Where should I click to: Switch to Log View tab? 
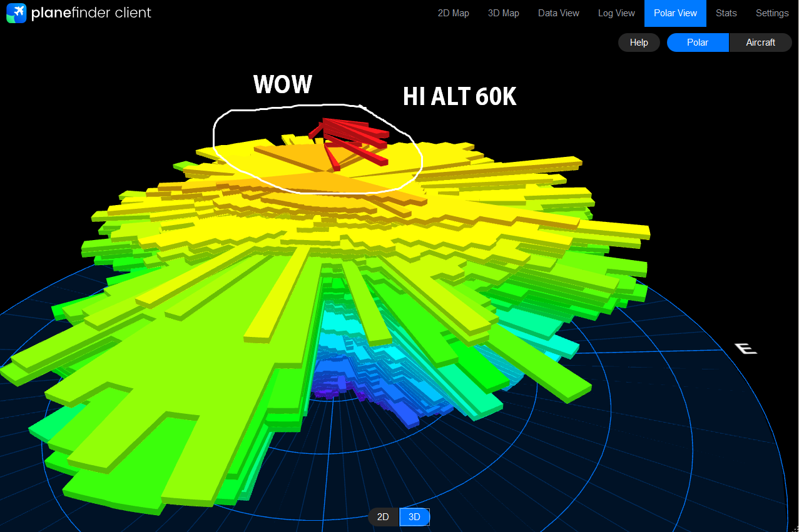click(x=616, y=13)
